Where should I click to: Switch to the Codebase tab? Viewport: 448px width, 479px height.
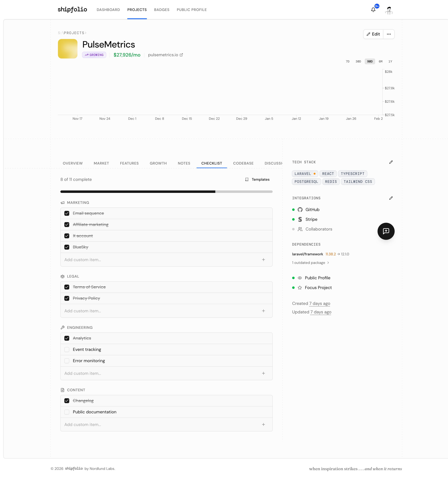243,163
